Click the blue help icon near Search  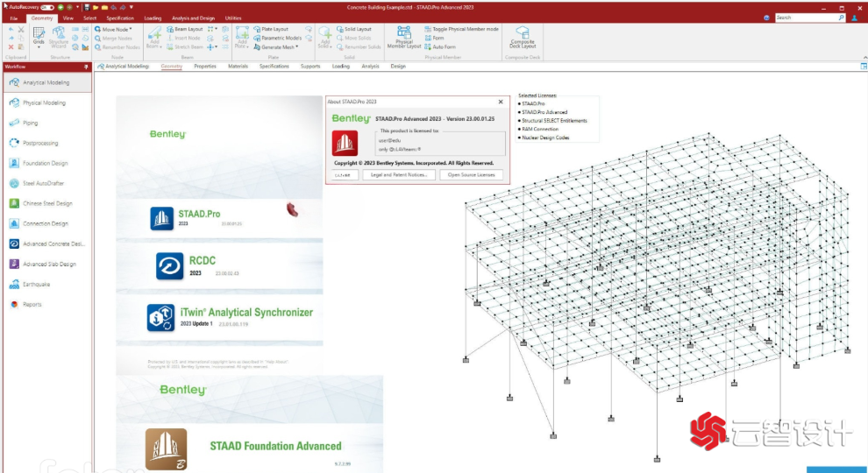766,18
